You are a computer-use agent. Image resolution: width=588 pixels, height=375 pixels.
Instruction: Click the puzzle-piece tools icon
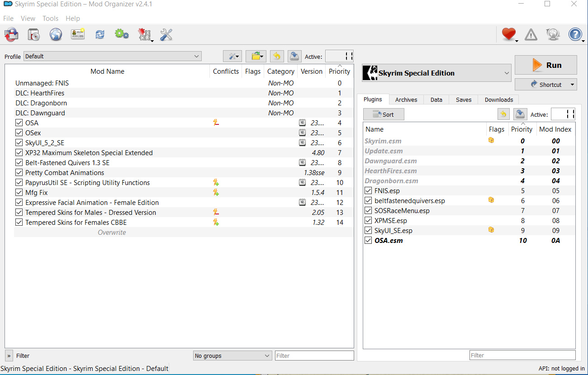[x=145, y=35]
